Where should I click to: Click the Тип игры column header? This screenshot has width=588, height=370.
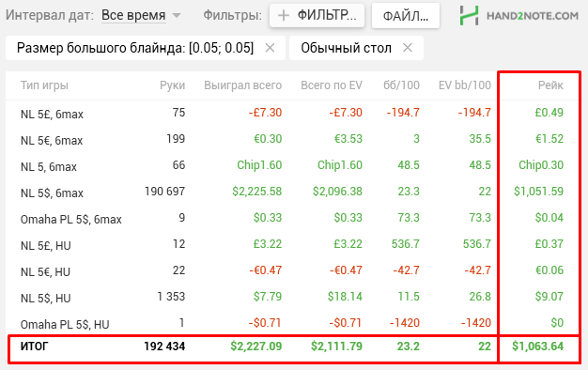(44, 85)
